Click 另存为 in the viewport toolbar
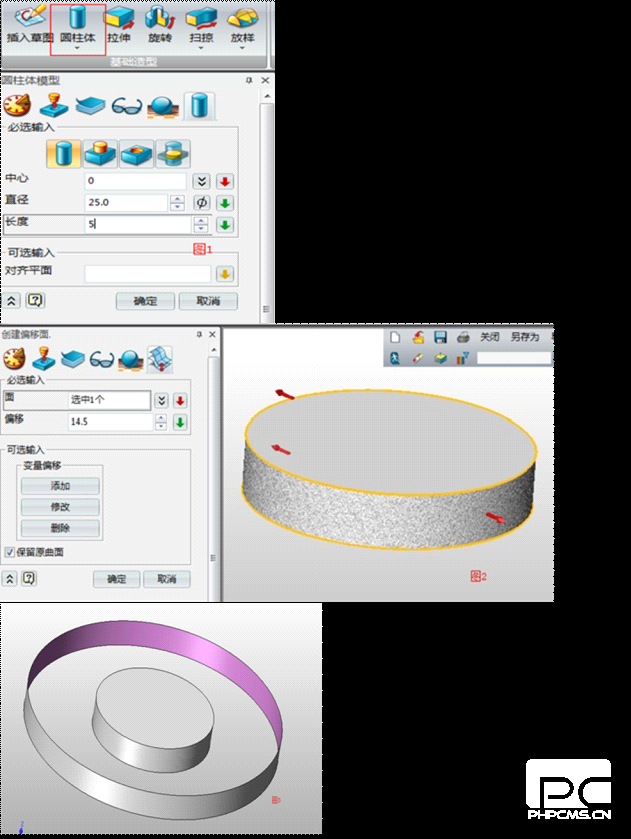631x839 pixels. coord(524,338)
